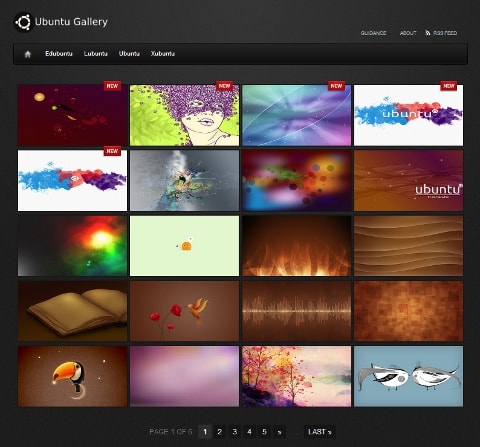The height and width of the screenshot is (447, 480).
Task: Open the fire flames wallpaper
Action: pos(296,246)
